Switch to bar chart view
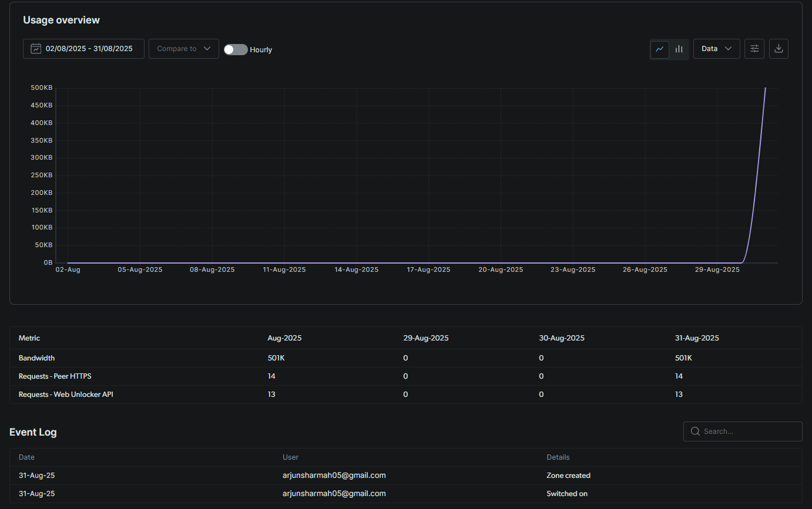 tap(679, 49)
